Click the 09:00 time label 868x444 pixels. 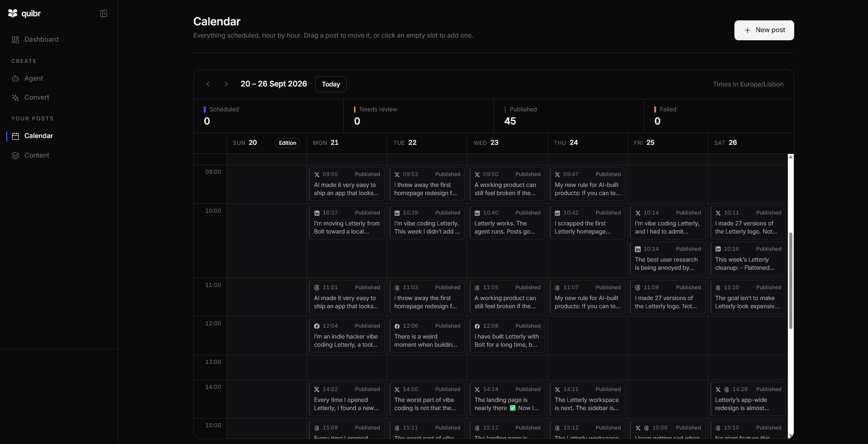point(213,172)
